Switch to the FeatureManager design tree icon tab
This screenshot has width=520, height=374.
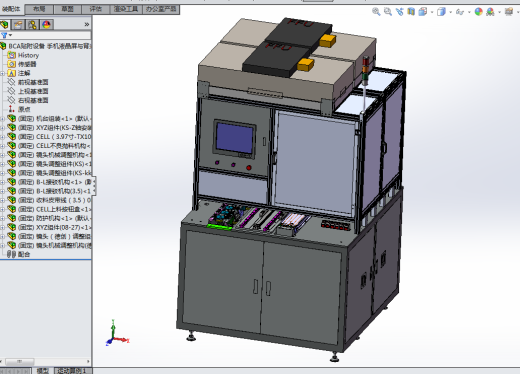tap(5, 24)
